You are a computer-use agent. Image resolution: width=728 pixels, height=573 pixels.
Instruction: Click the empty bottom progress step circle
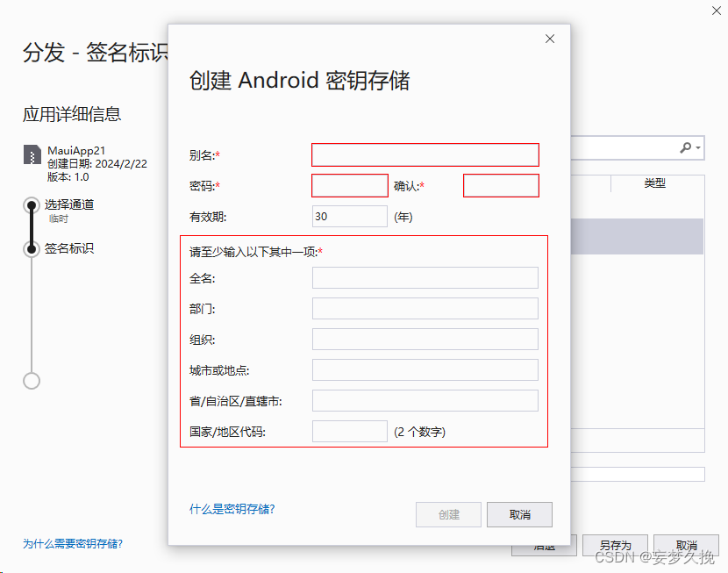32,381
